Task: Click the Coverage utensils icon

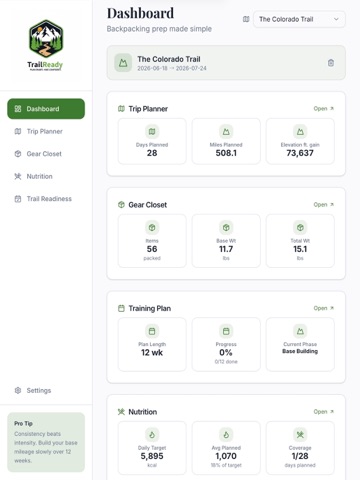Action: click(300, 435)
